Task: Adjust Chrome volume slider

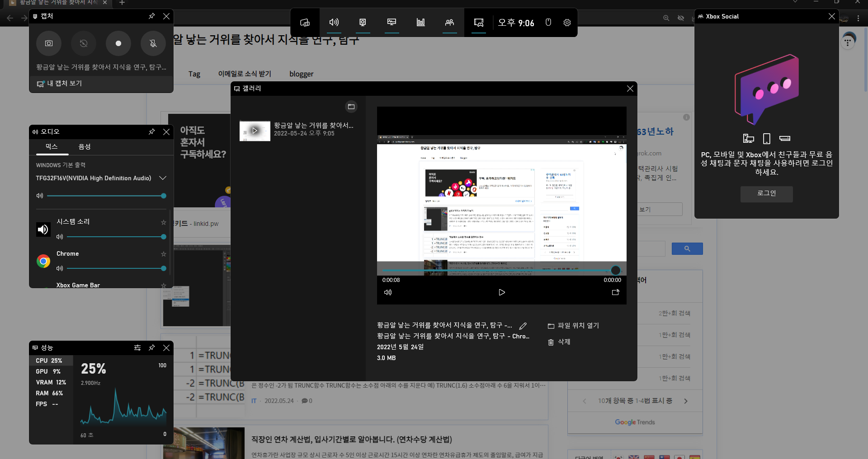Action: pyautogui.click(x=117, y=268)
